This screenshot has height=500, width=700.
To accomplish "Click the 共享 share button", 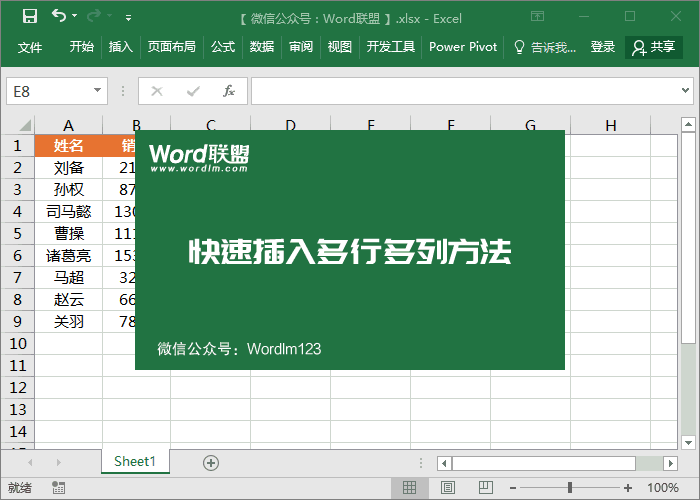I will click(x=653, y=47).
